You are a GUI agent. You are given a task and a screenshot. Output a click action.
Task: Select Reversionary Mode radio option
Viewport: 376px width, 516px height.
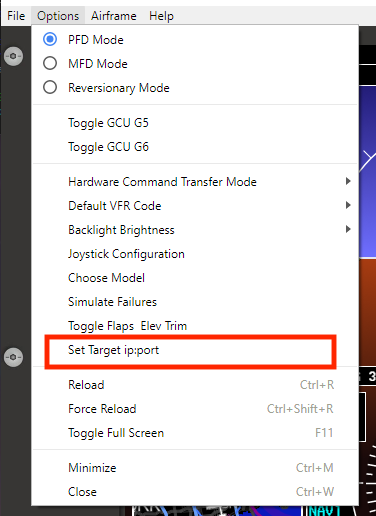(50, 87)
